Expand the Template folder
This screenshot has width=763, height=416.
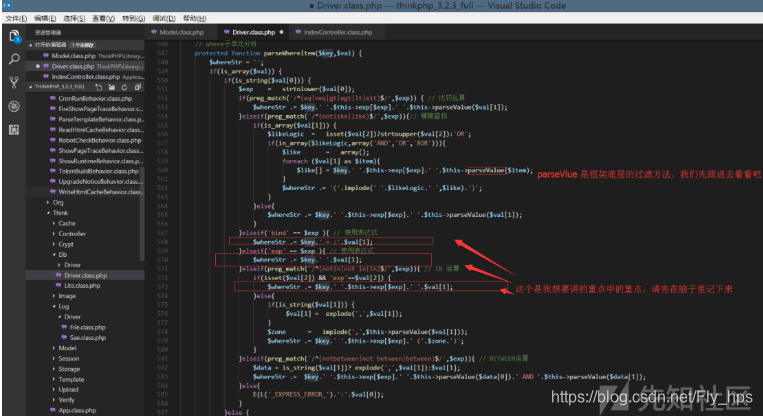pos(71,380)
